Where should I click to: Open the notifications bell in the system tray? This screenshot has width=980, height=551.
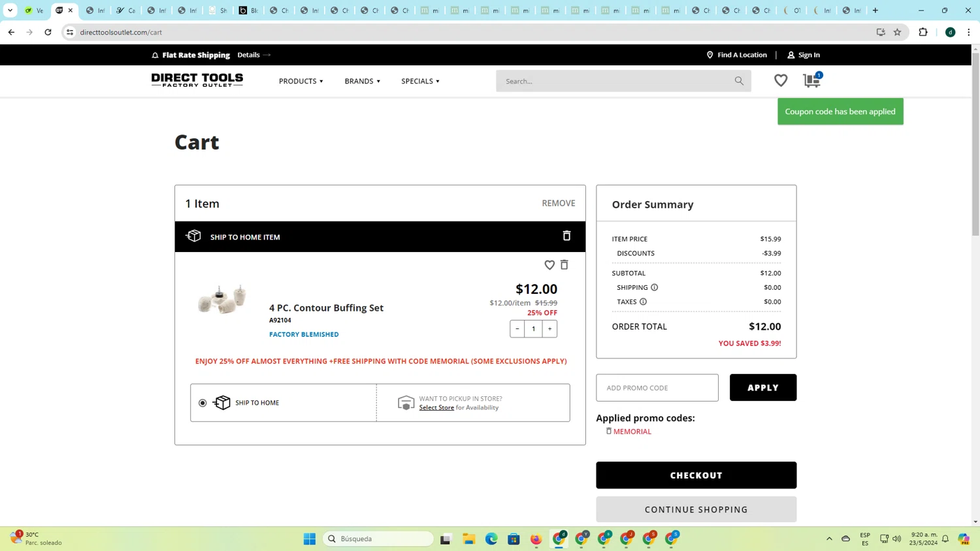click(945, 539)
